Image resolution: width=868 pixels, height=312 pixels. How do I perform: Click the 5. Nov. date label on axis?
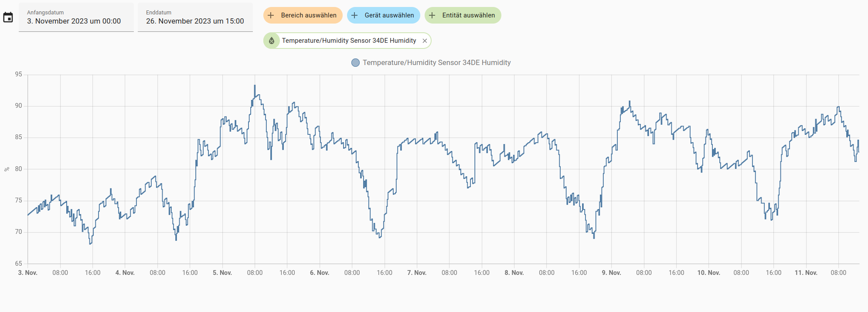click(222, 273)
